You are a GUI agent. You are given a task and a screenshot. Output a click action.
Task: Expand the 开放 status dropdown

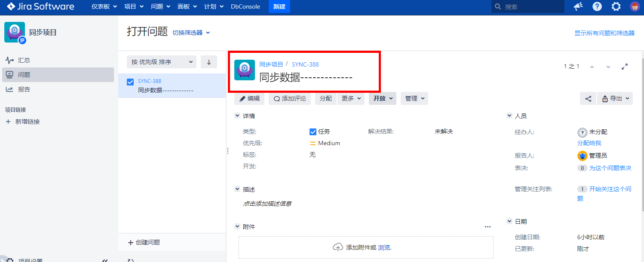click(382, 98)
